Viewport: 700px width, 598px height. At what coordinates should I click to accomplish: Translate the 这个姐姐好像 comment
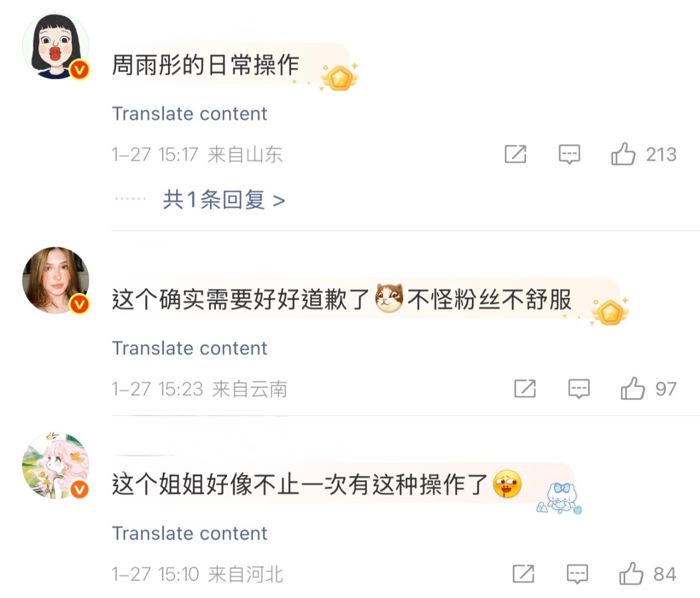click(189, 533)
